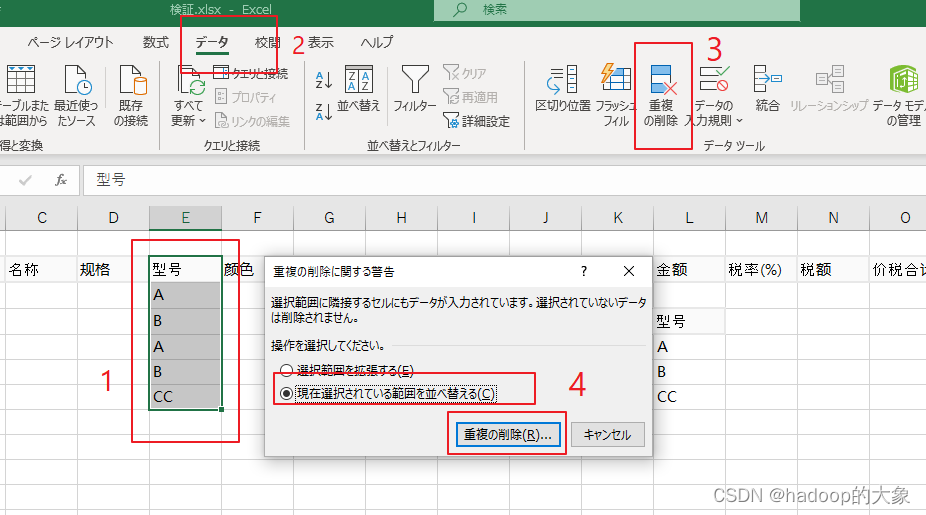Click 区切り位置 text-to-columns icon

coord(562,80)
